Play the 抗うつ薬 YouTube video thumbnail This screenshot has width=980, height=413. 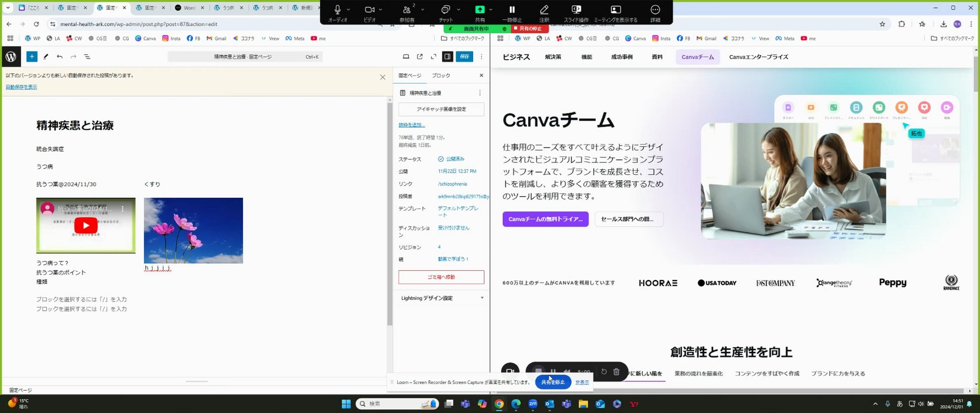tap(86, 225)
